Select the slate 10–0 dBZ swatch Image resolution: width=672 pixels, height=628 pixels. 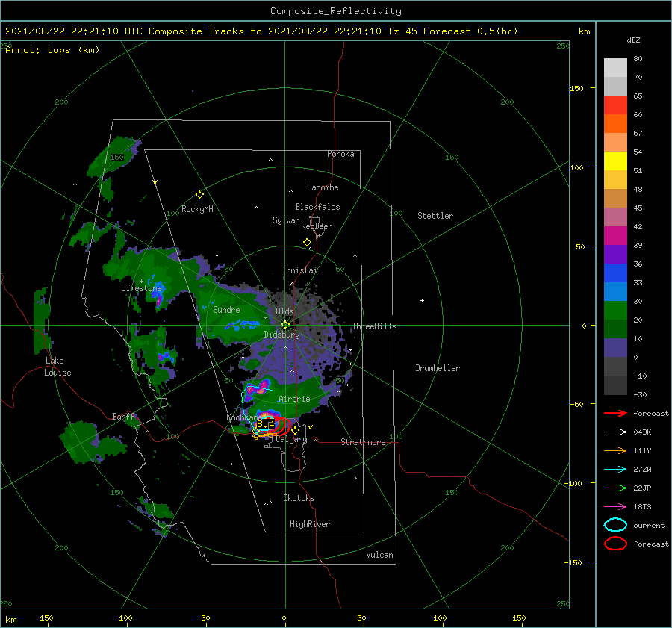pos(615,348)
